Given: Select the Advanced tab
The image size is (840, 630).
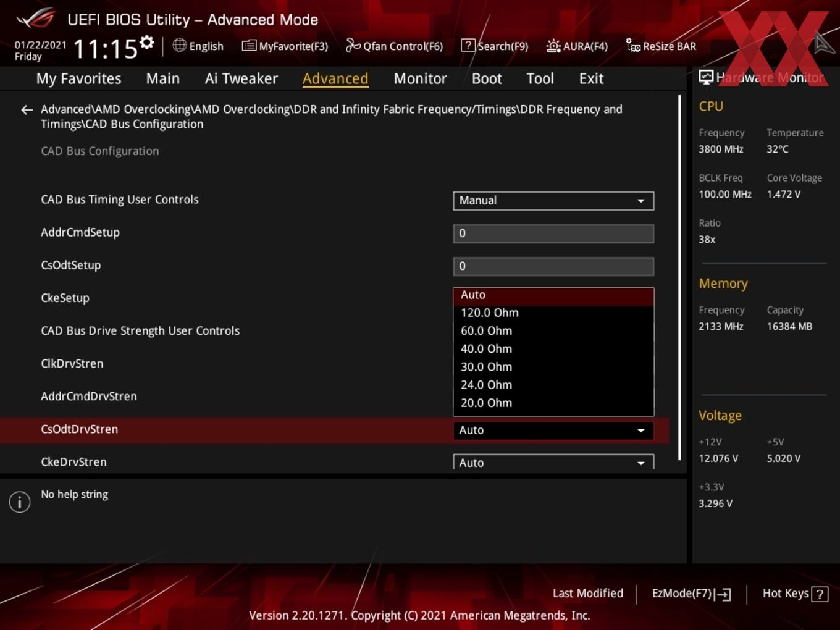Looking at the screenshot, I should 335,78.
